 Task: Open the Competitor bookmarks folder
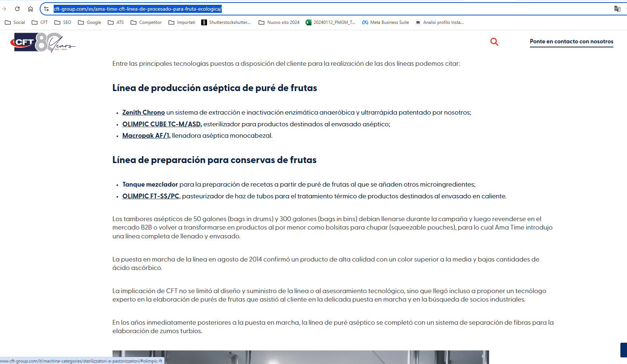click(x=146, y=22)
